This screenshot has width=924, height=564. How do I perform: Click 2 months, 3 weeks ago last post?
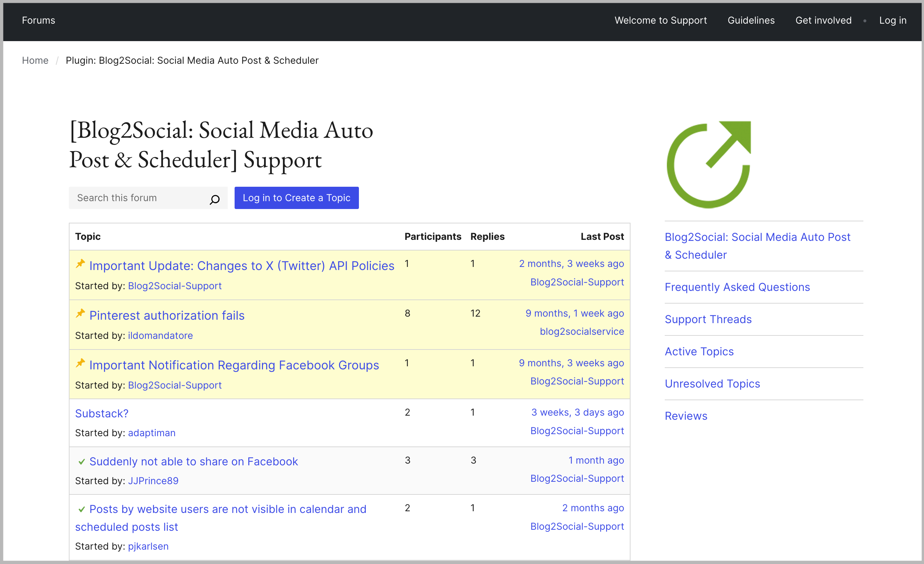coord(571,264)
